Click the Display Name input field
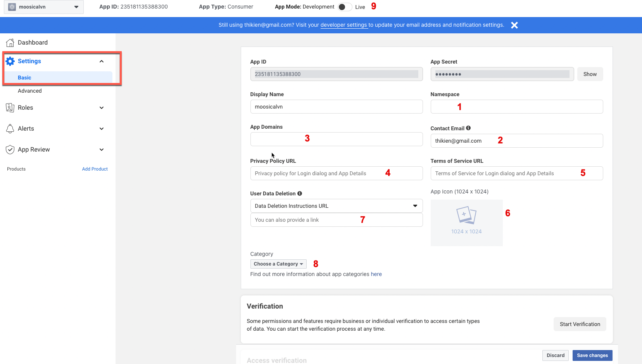The height and width of the screenshot is (364, 642). click(x=337, y=107)
